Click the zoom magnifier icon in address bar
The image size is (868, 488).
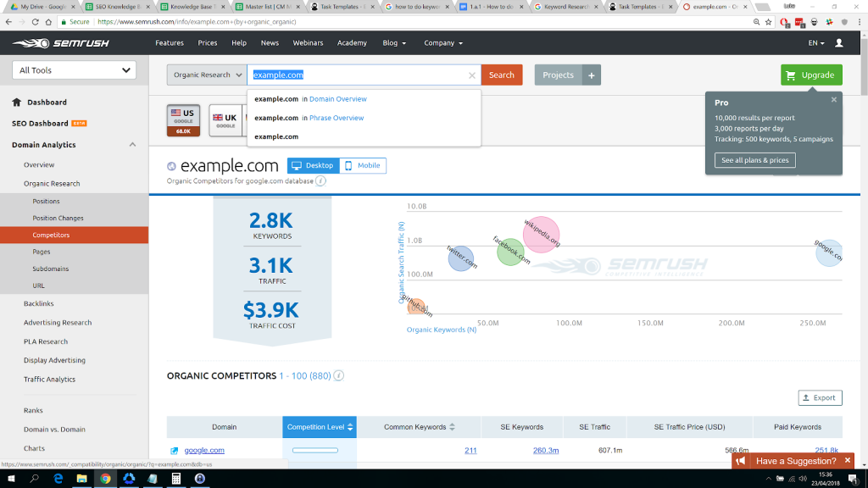point(756,22)
